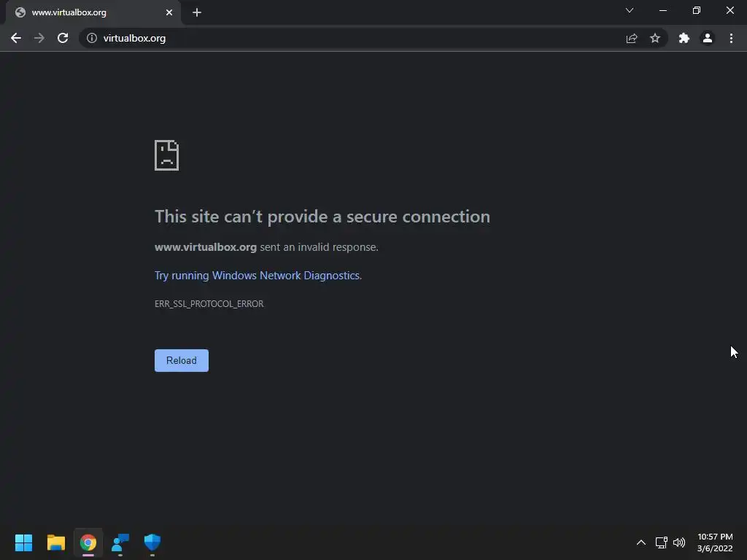Click bold www.virtualbox.org in error message

[x=206, y=247]
